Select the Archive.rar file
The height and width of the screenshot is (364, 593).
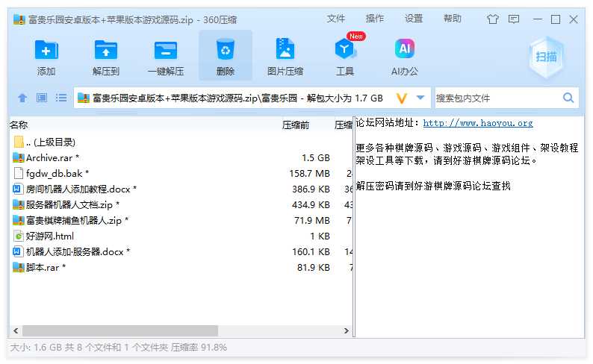click(181, 158)
